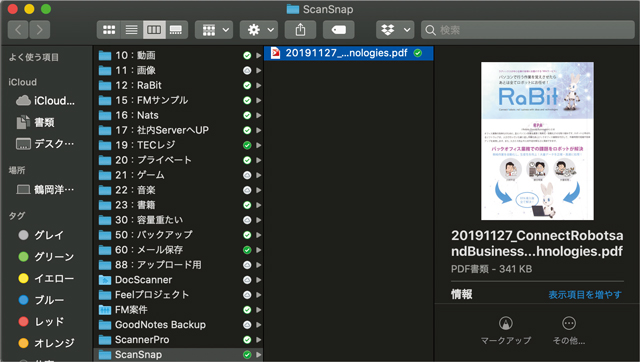Screen dimensions: 640x362
Task: Open the group-by arrangement dropdown
Action: pyautogui.click(x=214, y=30)
